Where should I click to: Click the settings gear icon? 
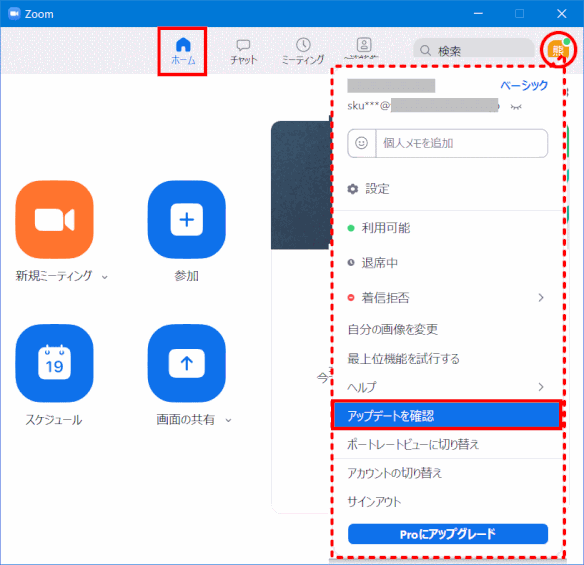[x=352, y=189]
